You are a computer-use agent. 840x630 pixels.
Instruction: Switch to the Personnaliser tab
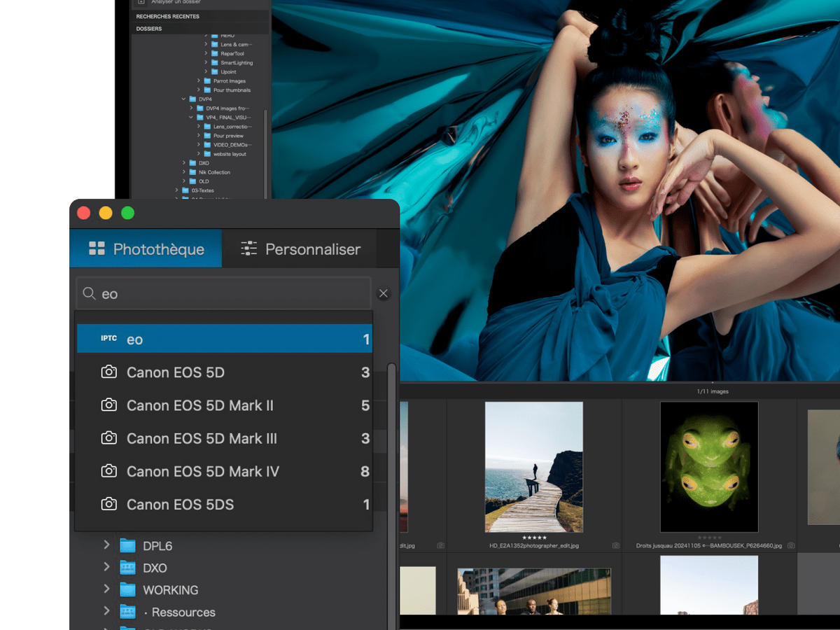coord(300,248)
